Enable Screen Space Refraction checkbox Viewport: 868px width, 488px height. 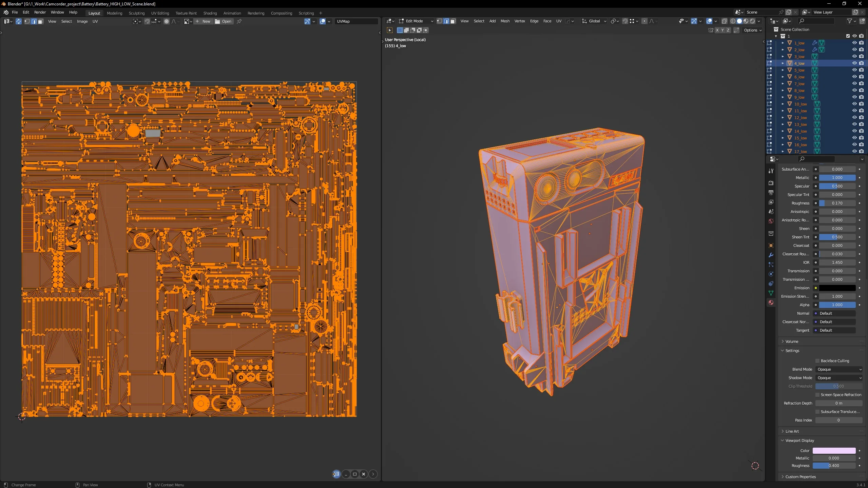pos(817,395)
